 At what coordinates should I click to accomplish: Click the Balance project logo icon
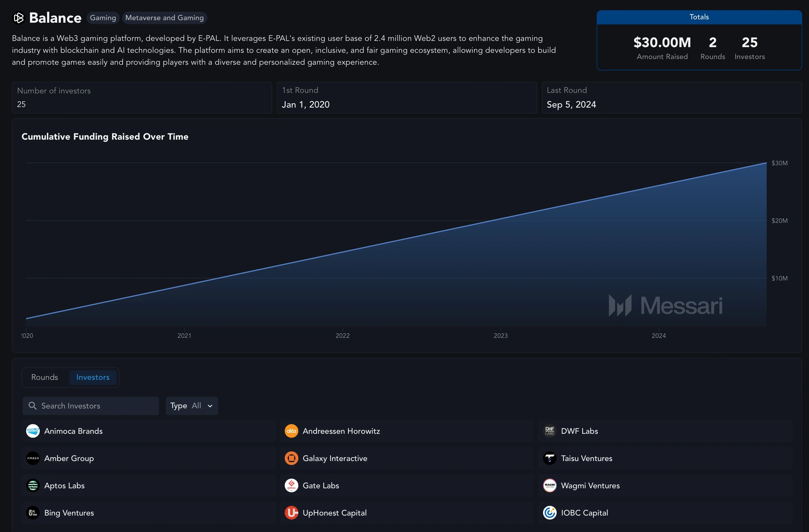(x=19, y=18)
